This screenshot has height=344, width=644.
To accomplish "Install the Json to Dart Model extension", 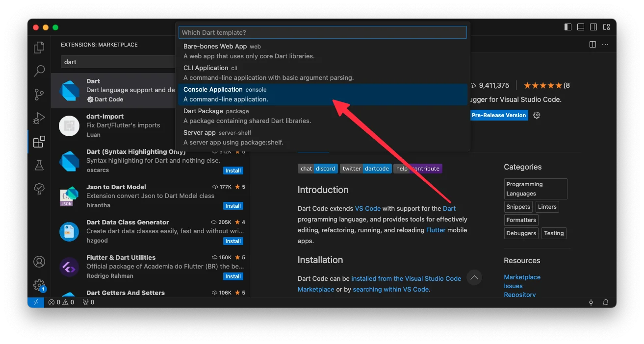I will pyautogui.click(x=233, y=206).
